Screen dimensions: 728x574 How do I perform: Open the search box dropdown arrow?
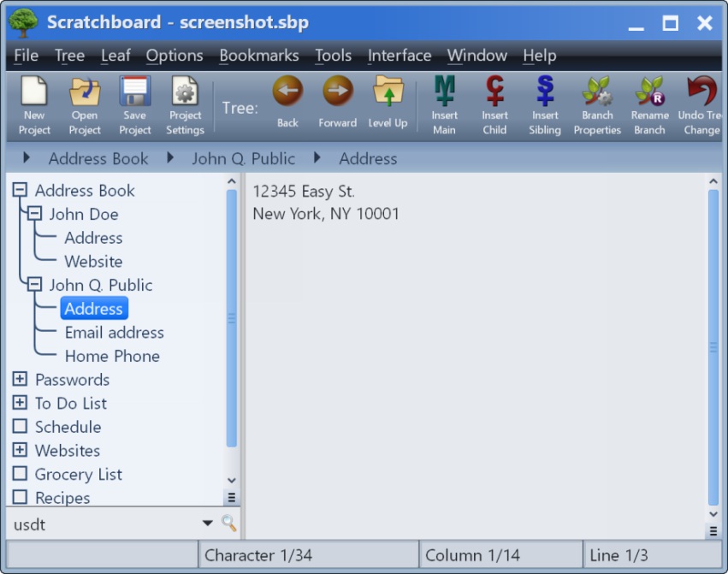point(206,524)
